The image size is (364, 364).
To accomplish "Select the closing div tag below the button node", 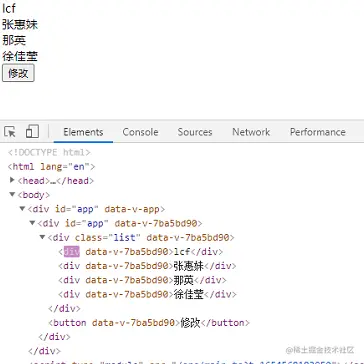I will click(54, 337).
